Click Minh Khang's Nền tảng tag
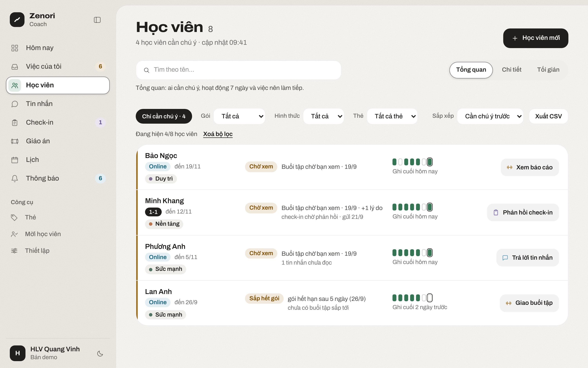588x368 pixels. [164, 224]
